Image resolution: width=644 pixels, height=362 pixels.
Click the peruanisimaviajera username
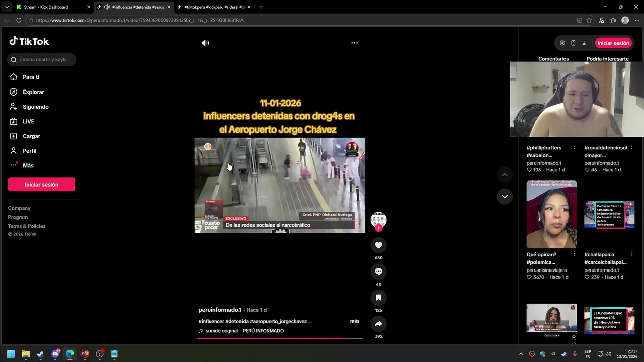click(x=546, y=270)
